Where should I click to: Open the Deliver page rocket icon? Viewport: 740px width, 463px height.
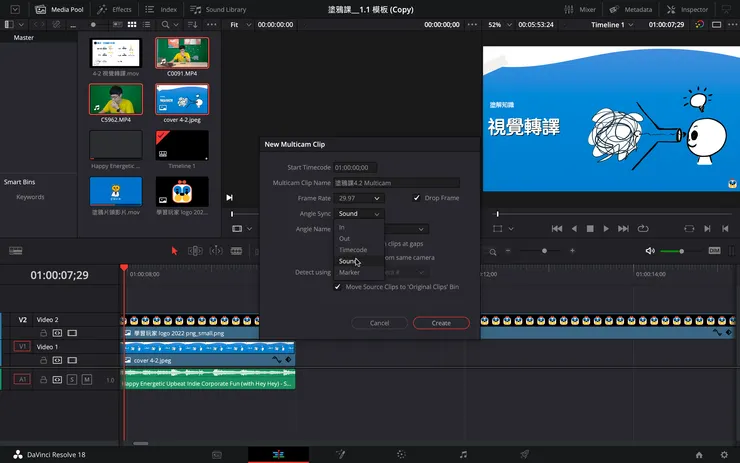(525, 454)
